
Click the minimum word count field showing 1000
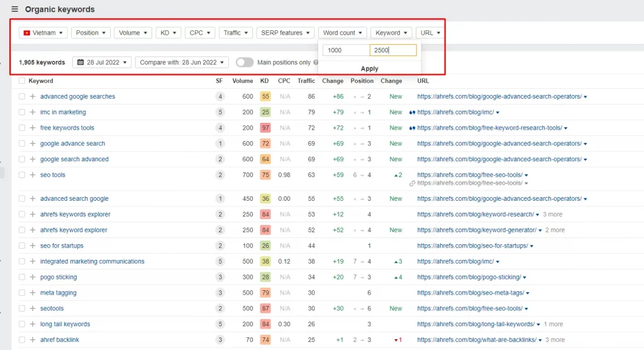tap(347, 50)
